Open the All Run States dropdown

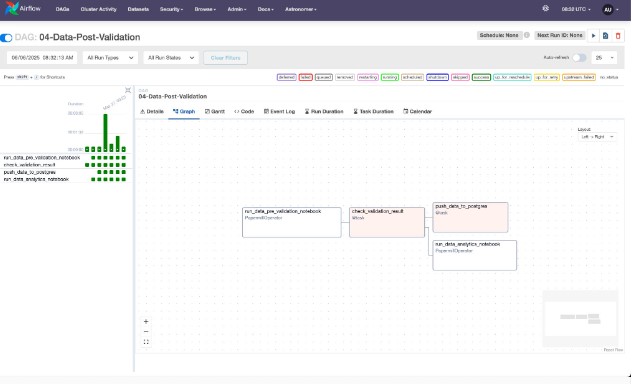(171, 58)
